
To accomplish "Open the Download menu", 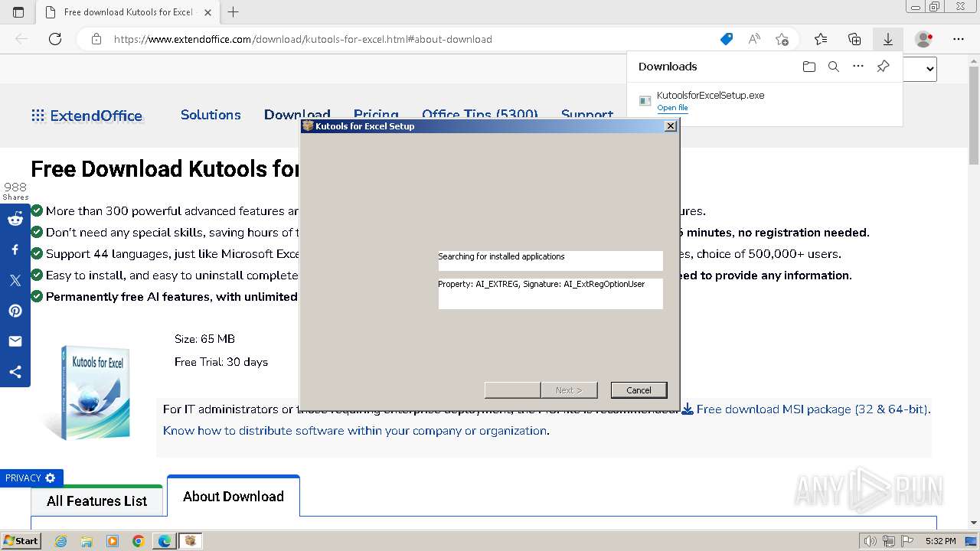I will [x=297, y=115].
